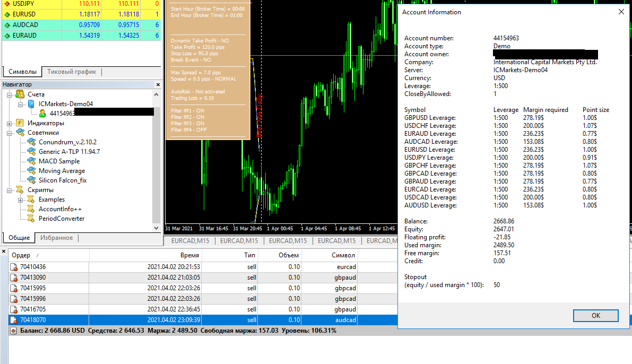Click the Generic A-TLP 11.94.7 expert icon
Viewport: 632px width, 364px height.
31,152
